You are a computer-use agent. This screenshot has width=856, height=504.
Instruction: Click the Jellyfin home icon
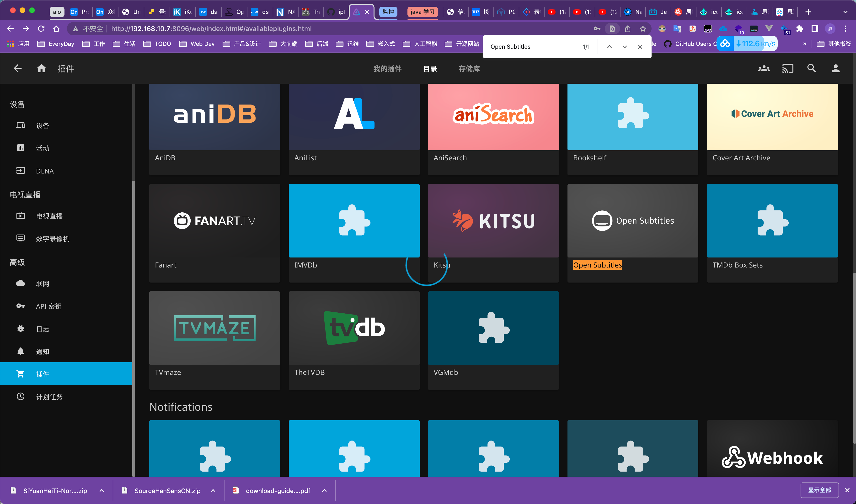42,68
